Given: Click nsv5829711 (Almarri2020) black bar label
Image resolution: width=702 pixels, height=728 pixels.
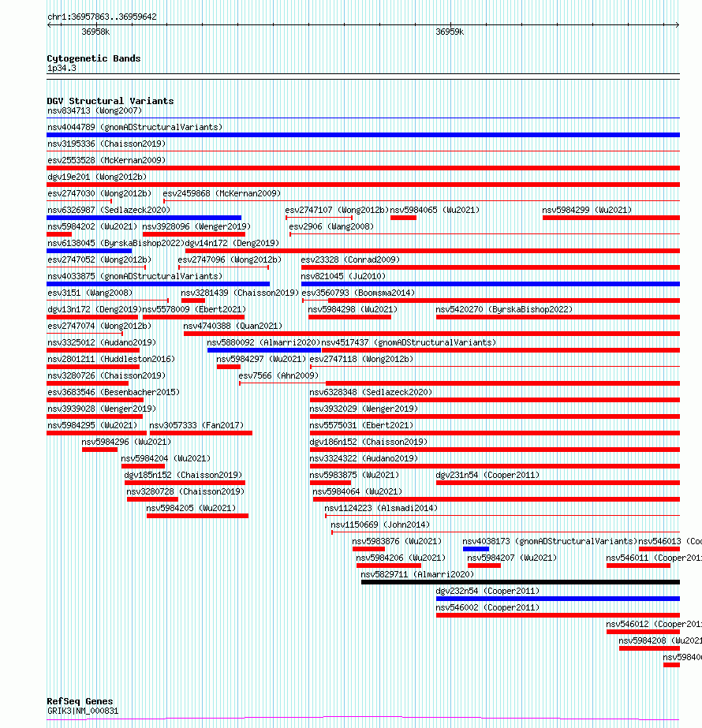Looking at the screenshot, I should tap(417, 574).
